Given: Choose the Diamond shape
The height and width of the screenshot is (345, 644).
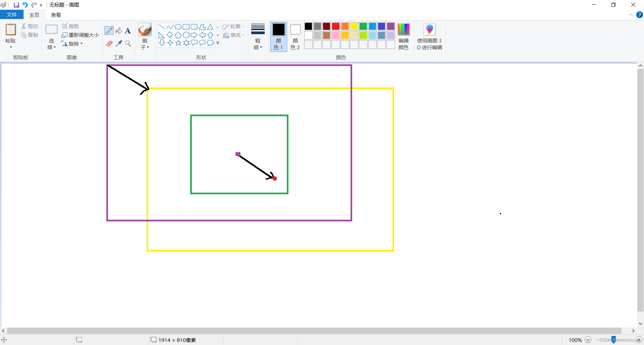Looking at the screenshot, I should pyautogui.click(x=170, y=35).
